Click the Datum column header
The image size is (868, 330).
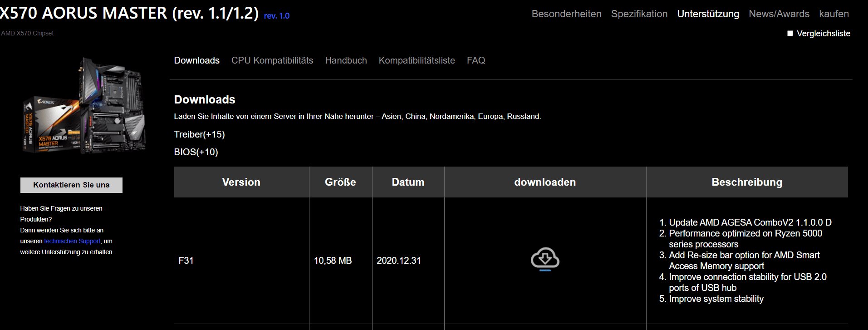[408, 182]
